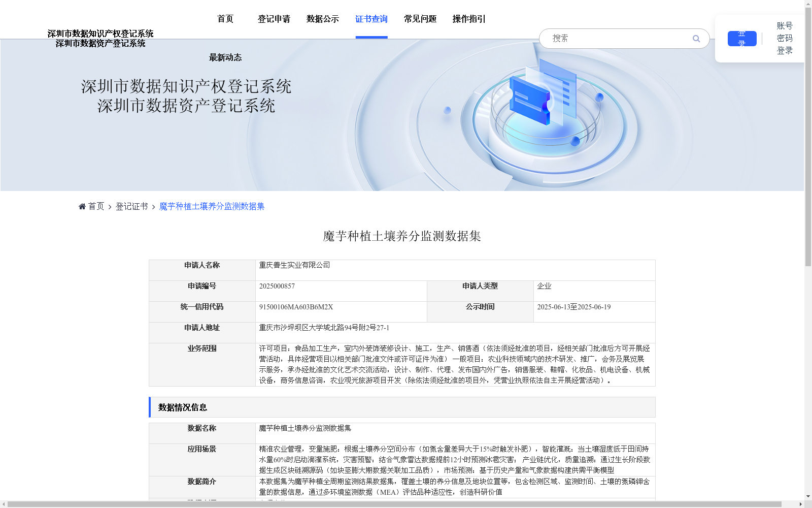Click the search magnifier icon
Viewport: 812px width, 508px height.
pos(696,39)
